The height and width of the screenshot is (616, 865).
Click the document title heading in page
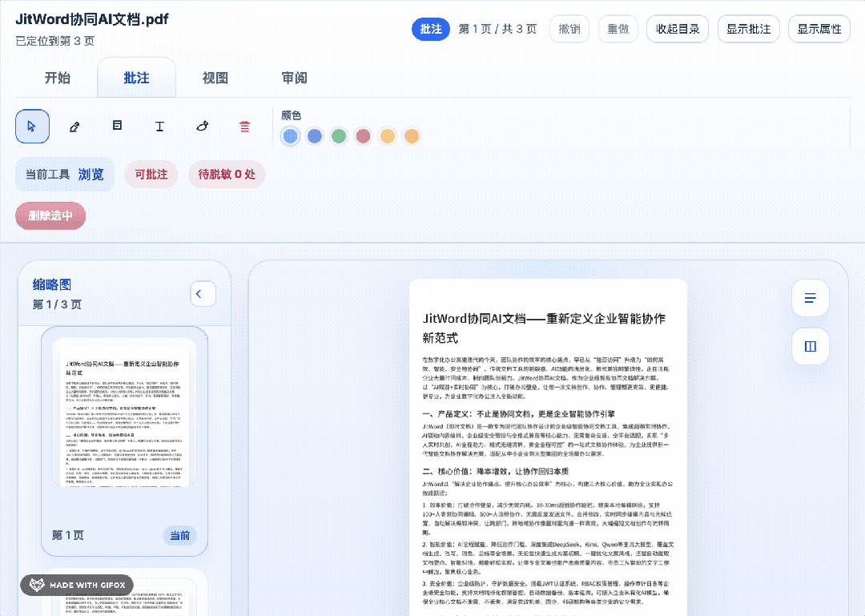point(544,328)
